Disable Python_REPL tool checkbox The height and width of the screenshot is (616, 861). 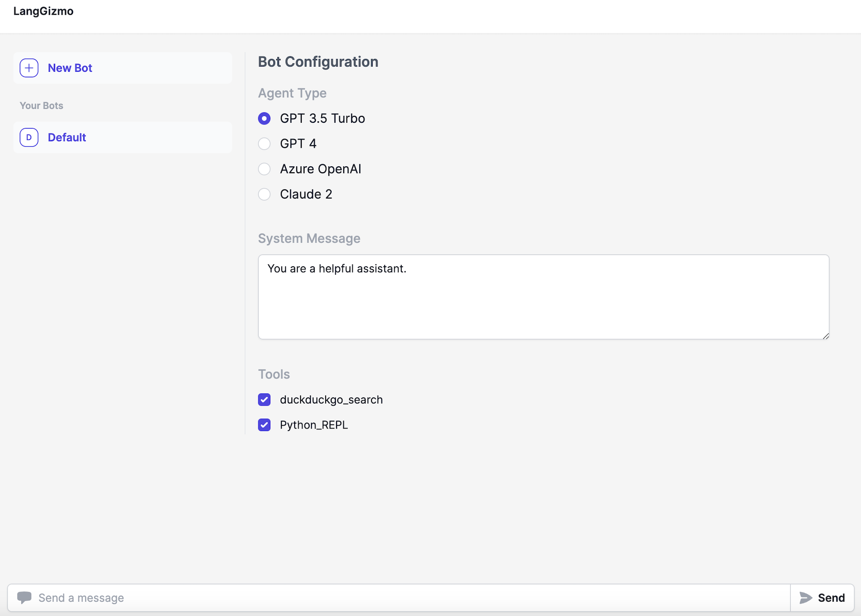[265, 424]
